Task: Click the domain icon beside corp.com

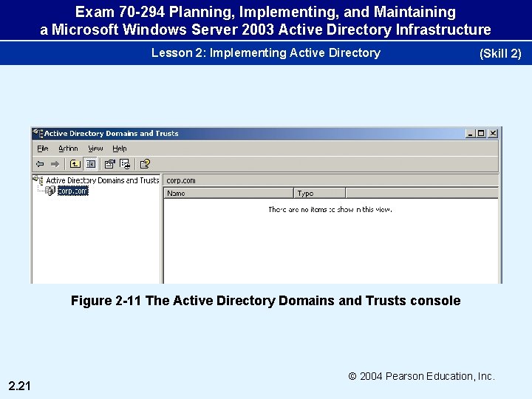Action: click(x=50, y=191)
